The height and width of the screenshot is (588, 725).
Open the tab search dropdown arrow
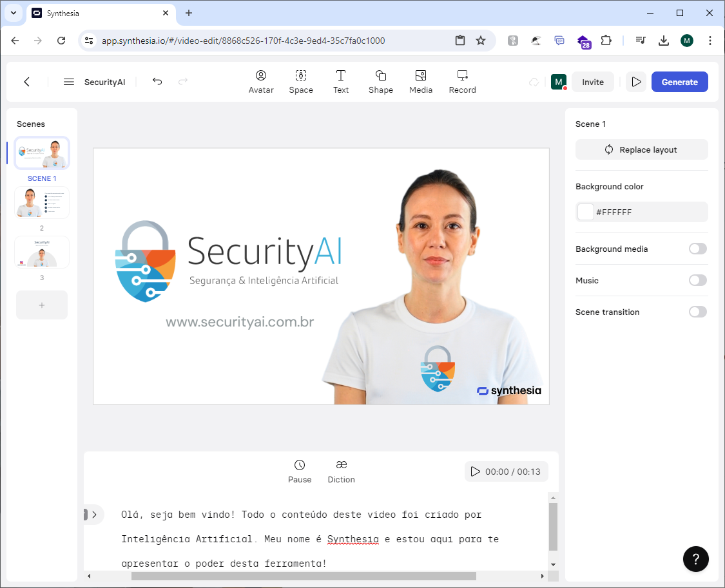pos(14,13)
